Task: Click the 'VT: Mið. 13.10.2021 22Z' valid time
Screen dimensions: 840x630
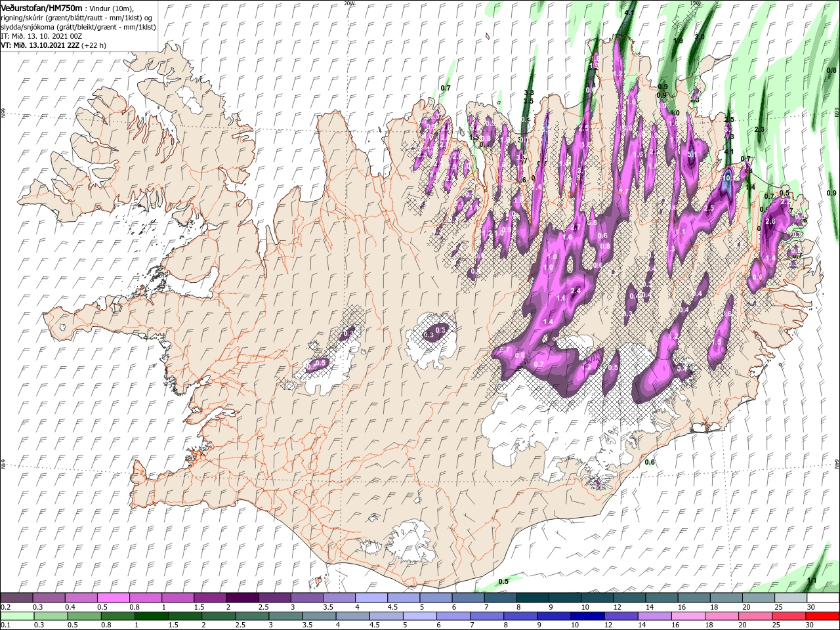Action: [x=41, y=45]
